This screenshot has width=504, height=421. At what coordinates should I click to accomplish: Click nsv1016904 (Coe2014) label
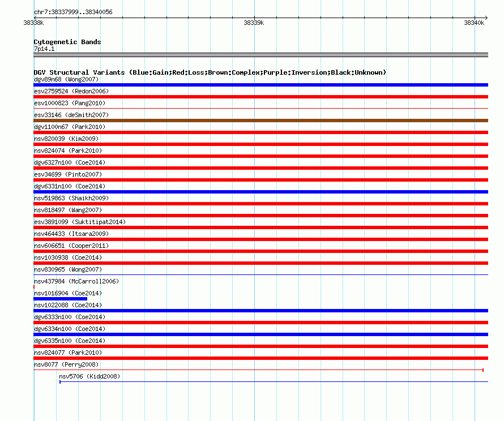68,293
